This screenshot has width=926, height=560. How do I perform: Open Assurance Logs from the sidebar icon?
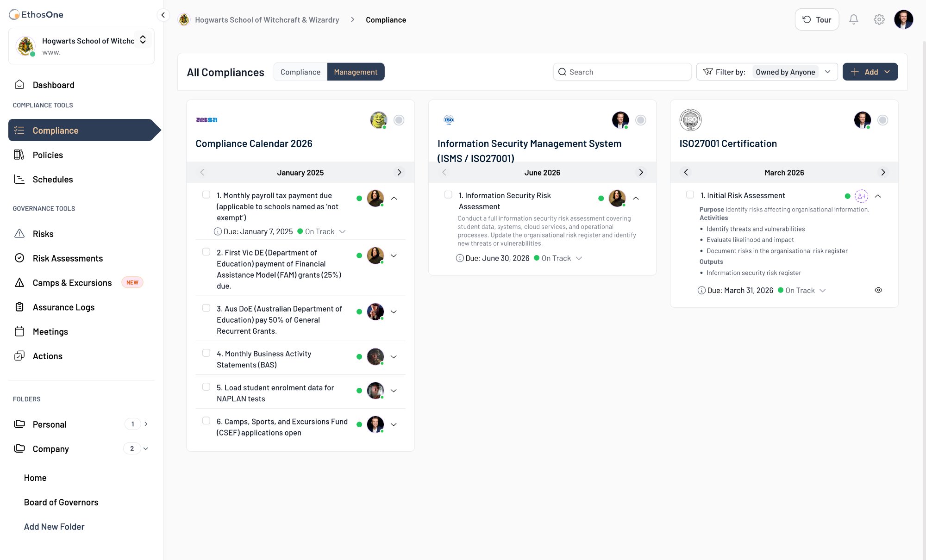(x=19, y=307)
